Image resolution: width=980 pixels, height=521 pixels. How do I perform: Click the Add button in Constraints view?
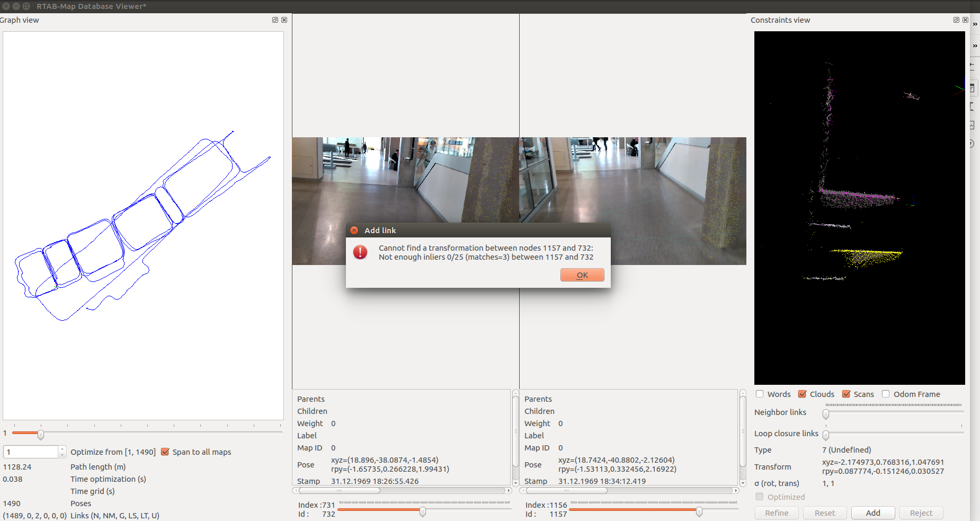872,513
